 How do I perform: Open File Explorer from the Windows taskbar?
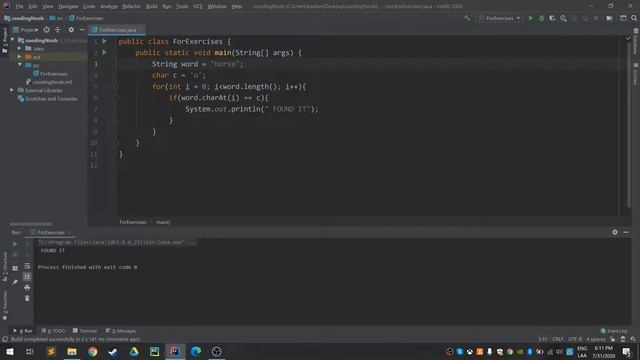[x=72, y=351]
